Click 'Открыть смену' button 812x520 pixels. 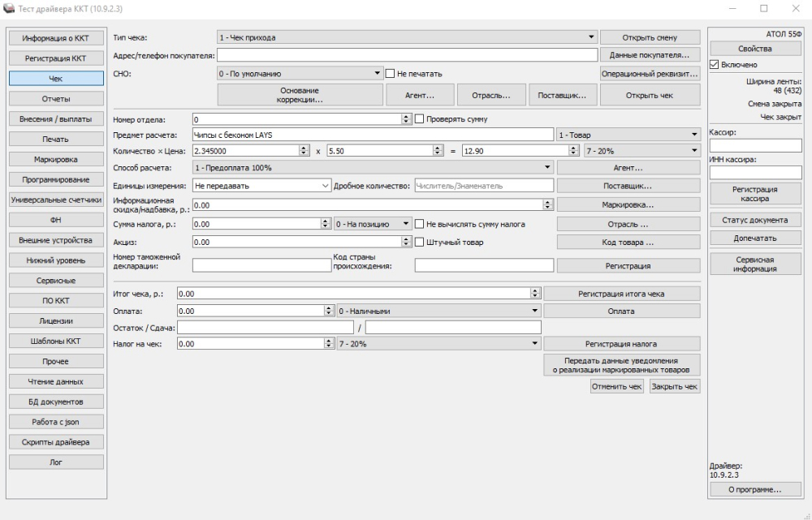[650, 37]
